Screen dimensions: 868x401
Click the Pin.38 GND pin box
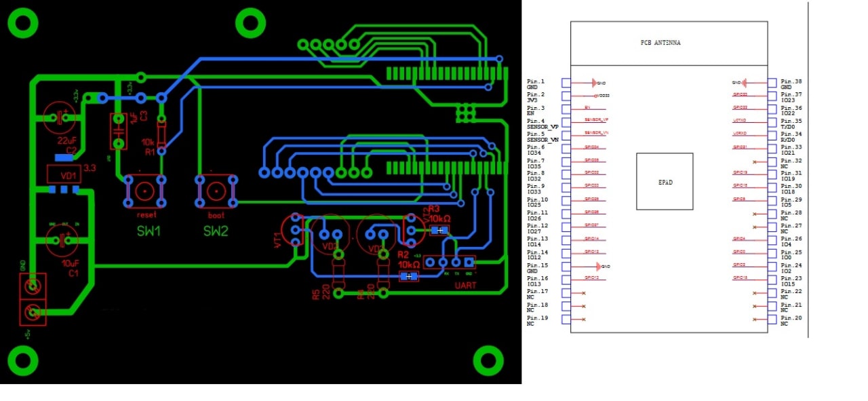pos(772,83)
